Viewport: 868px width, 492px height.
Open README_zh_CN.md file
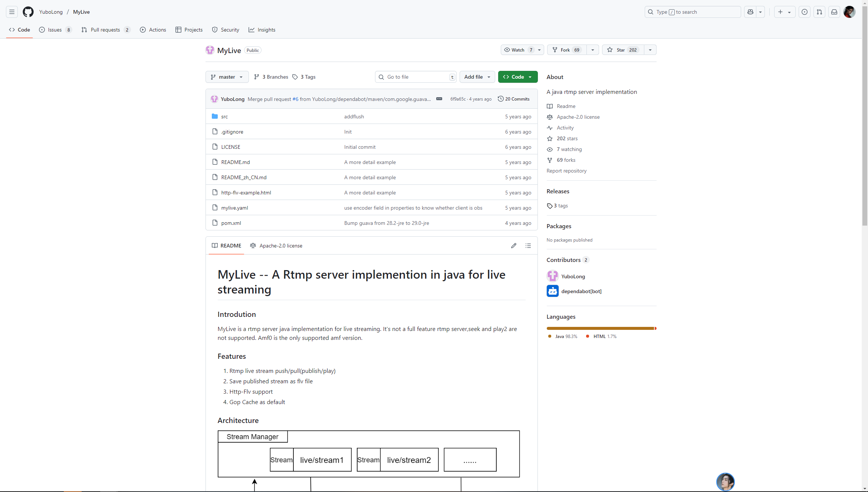pos(244,177)
